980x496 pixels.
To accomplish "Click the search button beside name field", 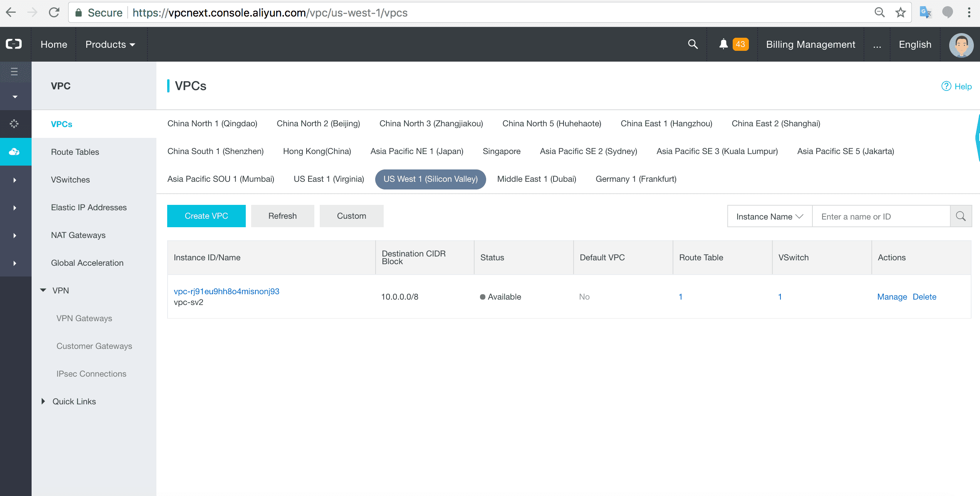I will pos(961,216).
